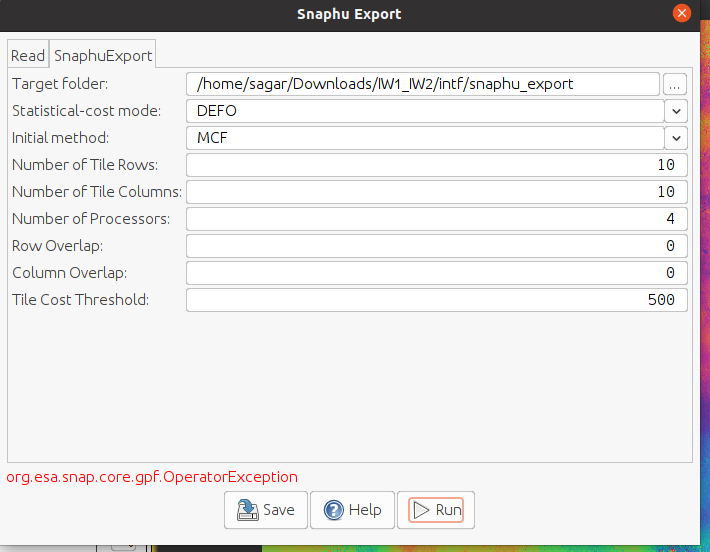Click the red OperatorException error message
Viewport: 710px width, 552px height.
click(x=152, y=477)
